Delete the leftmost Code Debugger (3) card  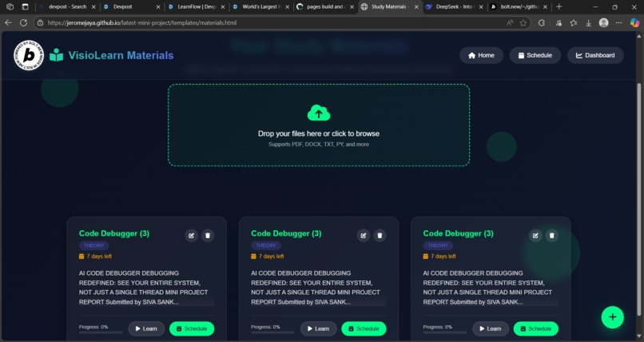[x=208, y=235]
